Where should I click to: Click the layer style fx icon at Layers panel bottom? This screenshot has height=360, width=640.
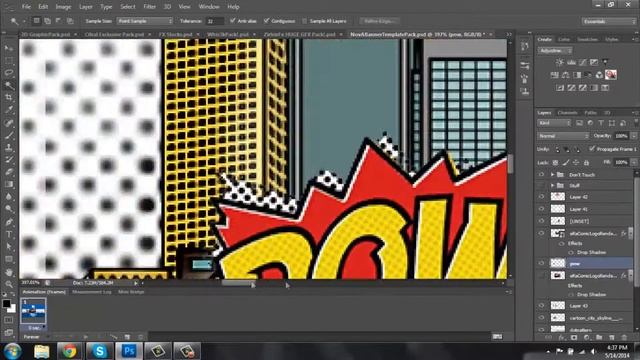point(561,337)
